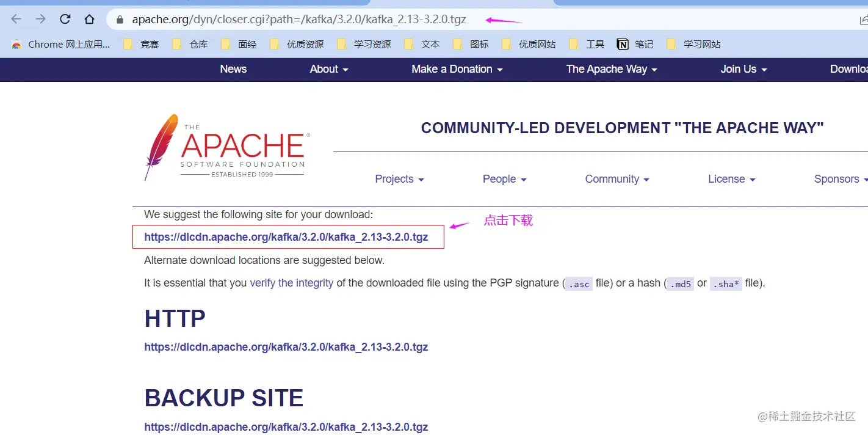
Task: Click the .md5 code label
Action: tap(680, 283)
